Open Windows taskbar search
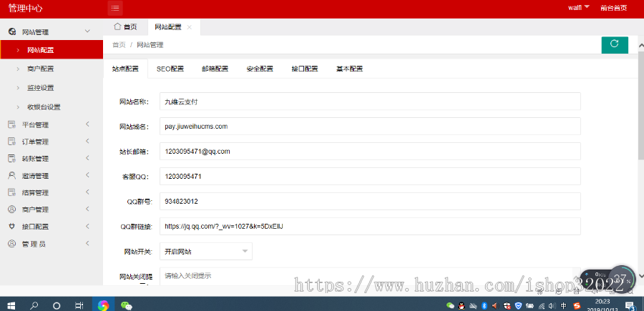Image resolution: width=644 pixels, height=311 pixels. (x=34, y=305)
